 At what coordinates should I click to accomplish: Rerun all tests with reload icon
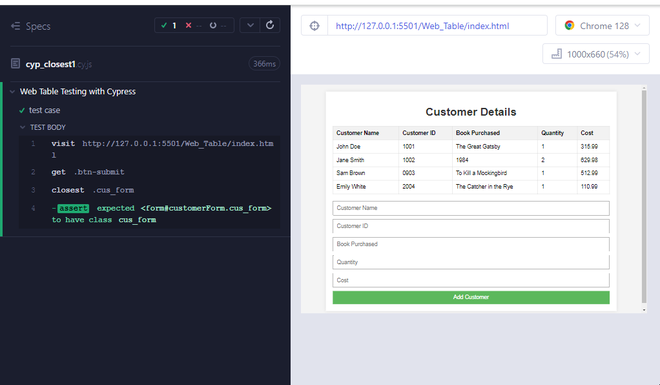(270, 25)
